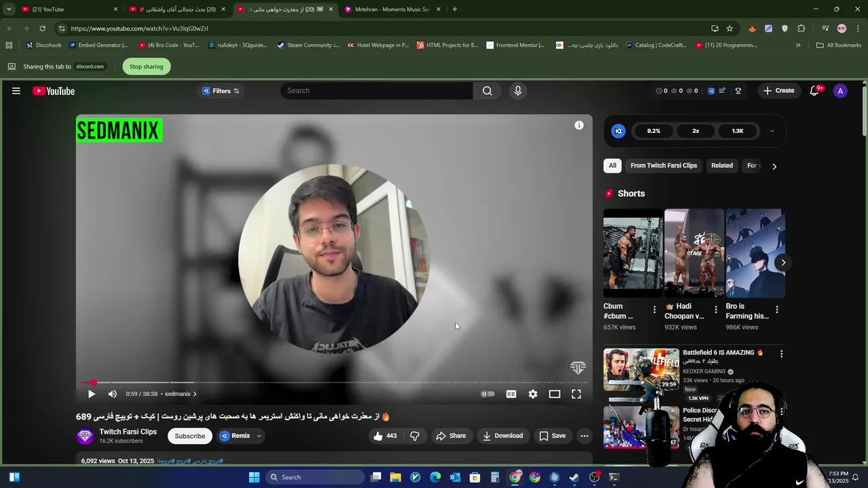Open the Battlefield 6 IS AMAZING thumbnail
The image size is (868, 488).
(x=641, y=370)
